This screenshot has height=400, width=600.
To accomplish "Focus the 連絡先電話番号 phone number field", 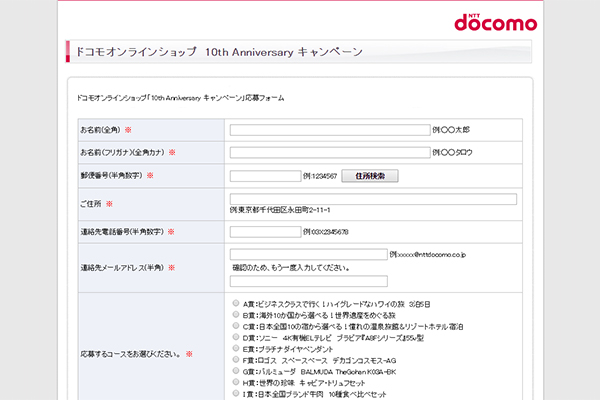I will [x=265, y=232].
